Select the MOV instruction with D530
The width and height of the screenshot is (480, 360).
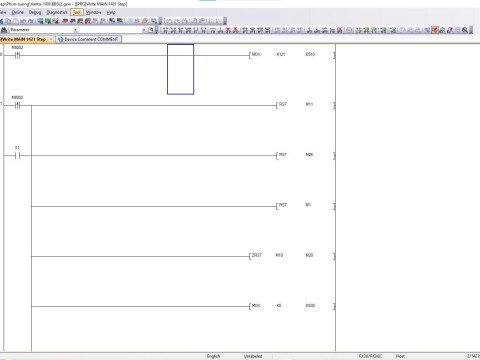(292, 306)
